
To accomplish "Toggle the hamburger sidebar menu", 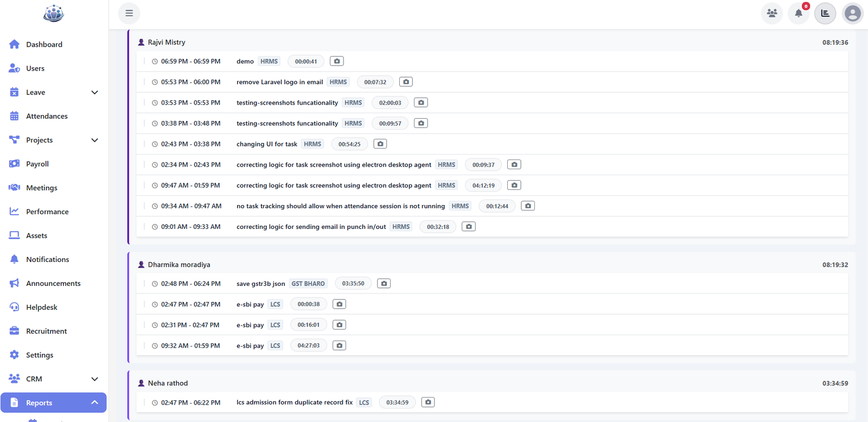I will point(129,13).
